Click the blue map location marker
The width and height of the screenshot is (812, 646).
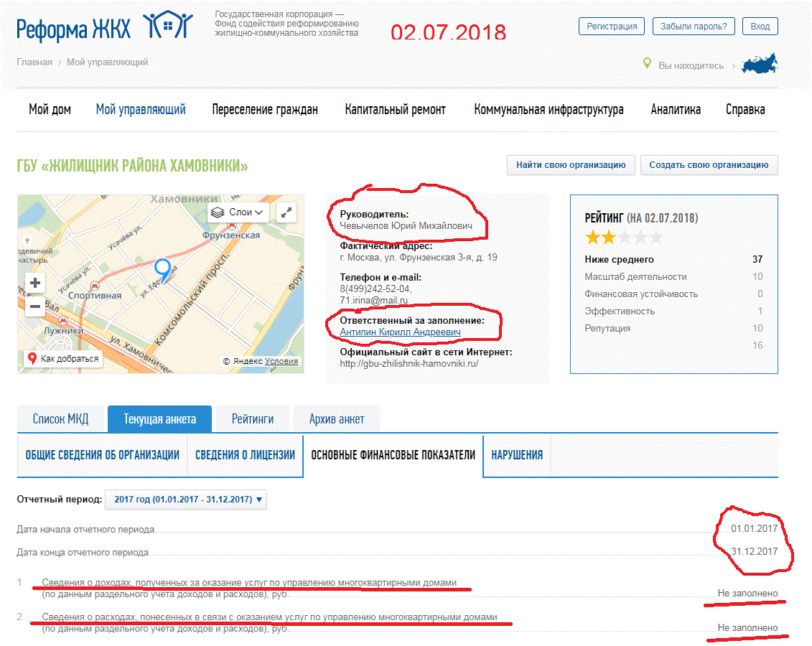coord(162,271)
